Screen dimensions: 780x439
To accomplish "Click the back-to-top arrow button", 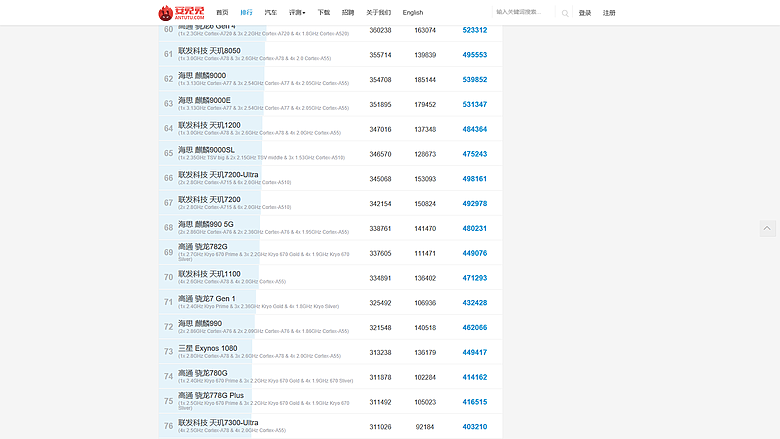I will [x=767, y=228].
